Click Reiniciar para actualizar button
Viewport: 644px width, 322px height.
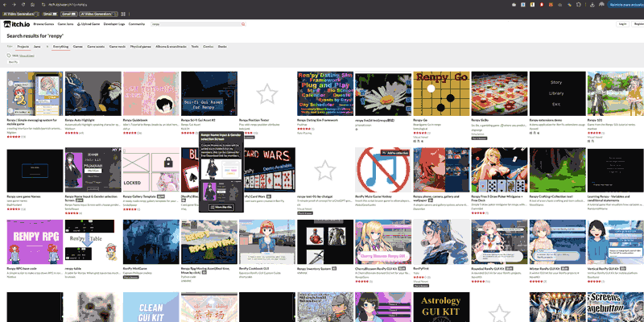tap(625, 5)
